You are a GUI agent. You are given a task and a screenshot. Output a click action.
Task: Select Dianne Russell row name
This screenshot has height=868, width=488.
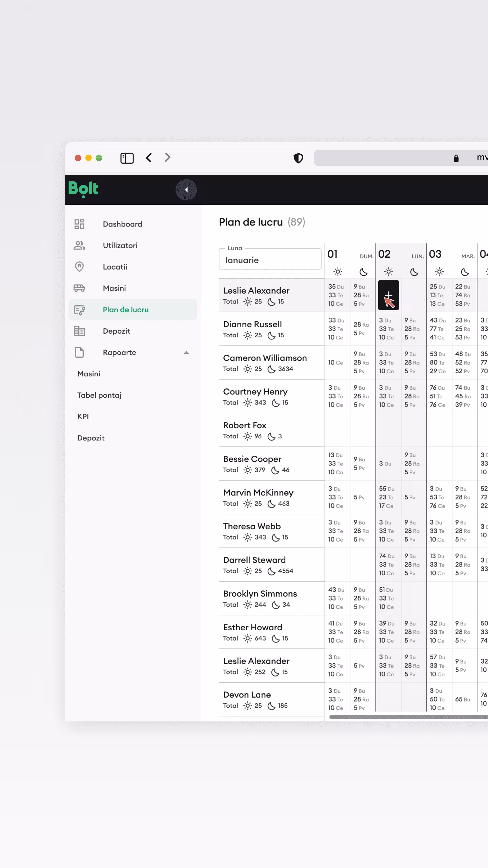(252, 324)
